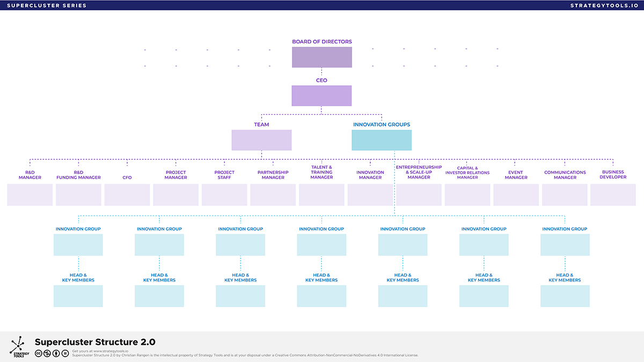The height and width of the screenshot is (362, 644).
Task: Click the teal INNOVATION GROUPS box
Action: [x=382, y=139]
